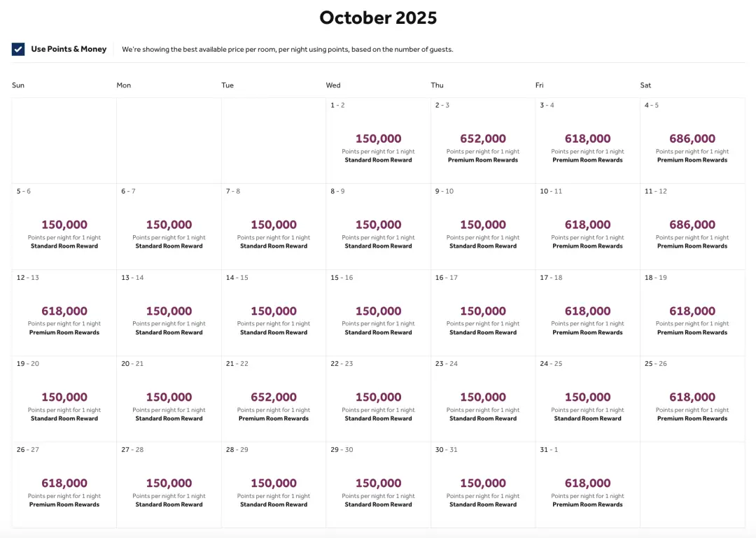Viewport: 756px width, 538px height.
Task: Pick the October 26 - 27 Premium Room night
Action: point(64,485)
